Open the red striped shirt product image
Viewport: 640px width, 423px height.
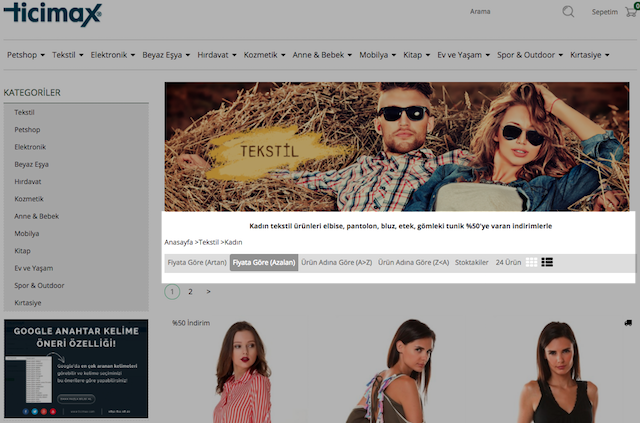coord(242,375)
